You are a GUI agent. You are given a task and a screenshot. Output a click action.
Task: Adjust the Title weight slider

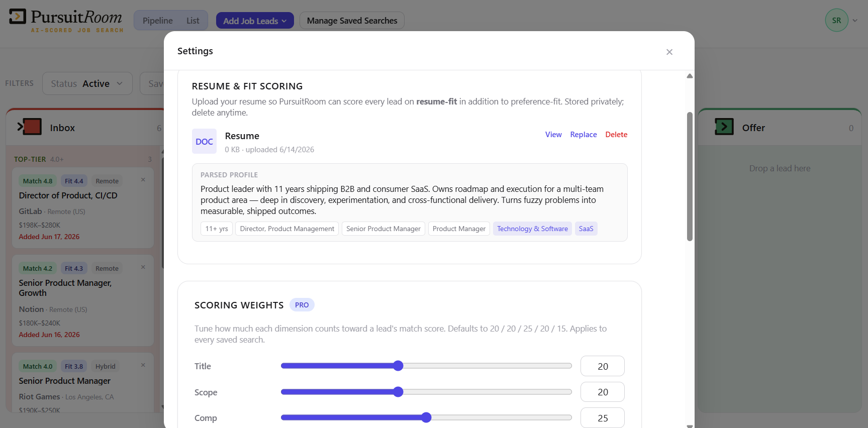pyautogui.click(x=426, y=366)
